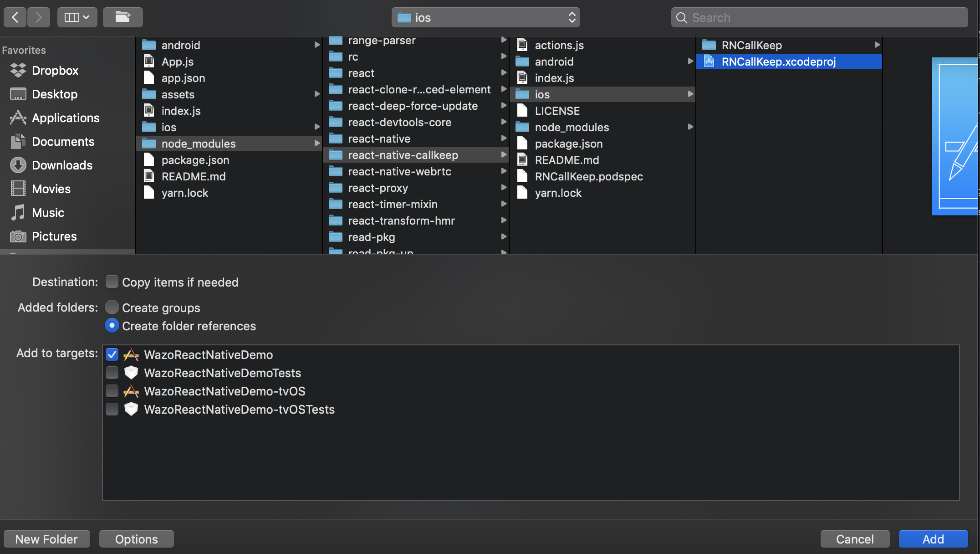Select the Create groups radio button
Viewport: 980px width, 554px height.
[x=111, y=308]
